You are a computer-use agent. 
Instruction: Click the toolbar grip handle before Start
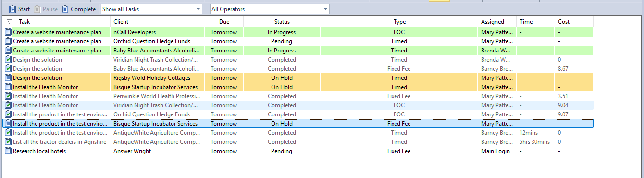[x=5, y=9]
